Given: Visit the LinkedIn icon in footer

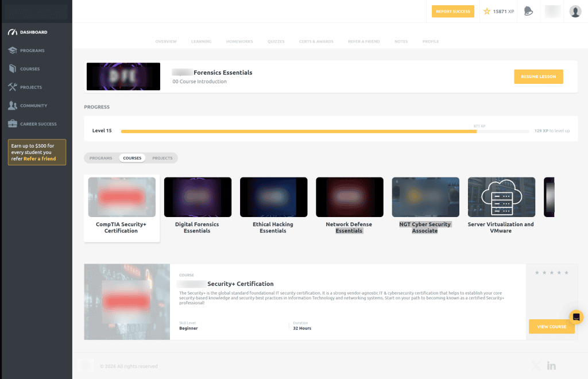Looking at the screenshot, I should click(x=551, y=365).
